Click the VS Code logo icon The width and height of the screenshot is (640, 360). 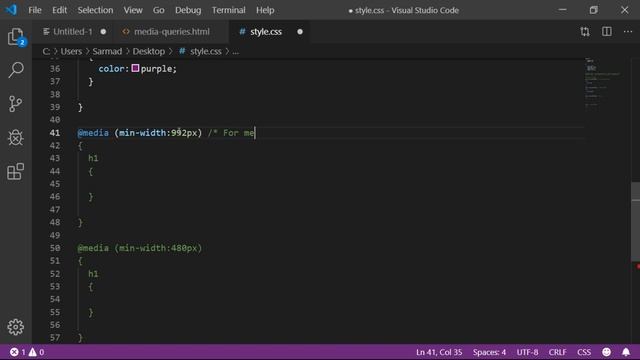tap(11, 10)
